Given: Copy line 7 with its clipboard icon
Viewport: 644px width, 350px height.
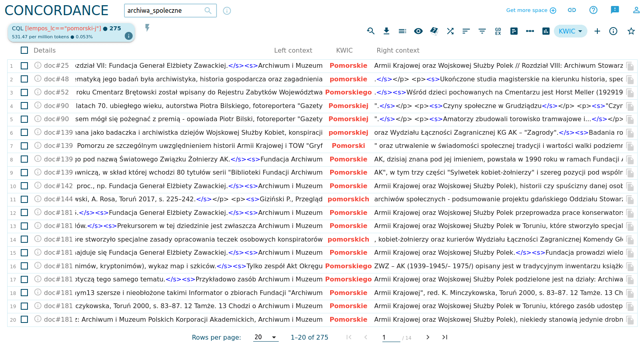Looking at the screenshot, I should (x=630, y=146).
